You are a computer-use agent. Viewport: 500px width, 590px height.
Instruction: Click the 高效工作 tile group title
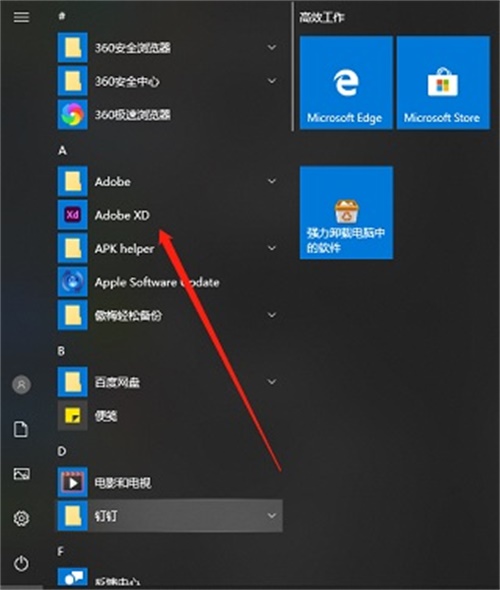(x=322, y=17)
